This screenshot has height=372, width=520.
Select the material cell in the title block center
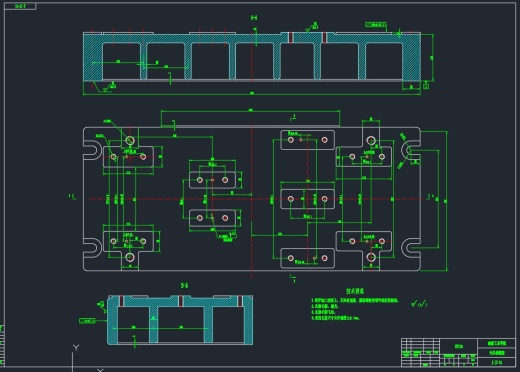[x=459, y=346]
